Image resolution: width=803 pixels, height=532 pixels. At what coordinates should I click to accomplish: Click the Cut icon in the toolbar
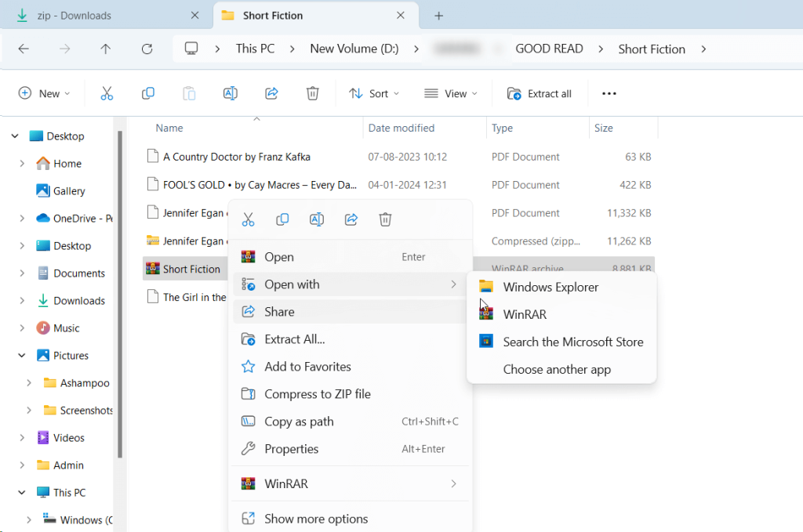click(107, 93)
